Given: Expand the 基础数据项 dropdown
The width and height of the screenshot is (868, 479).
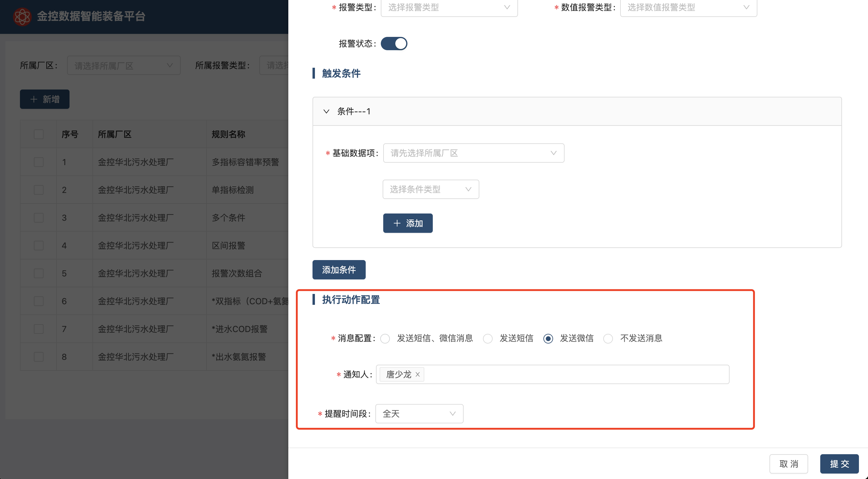Looking at the screenshot, I should pyautogui.click(x=473, y=153).
